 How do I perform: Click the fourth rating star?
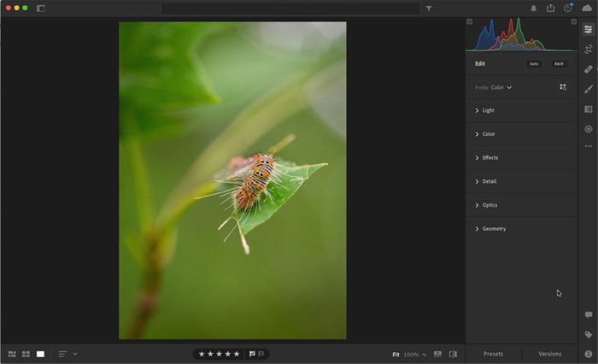228,354
